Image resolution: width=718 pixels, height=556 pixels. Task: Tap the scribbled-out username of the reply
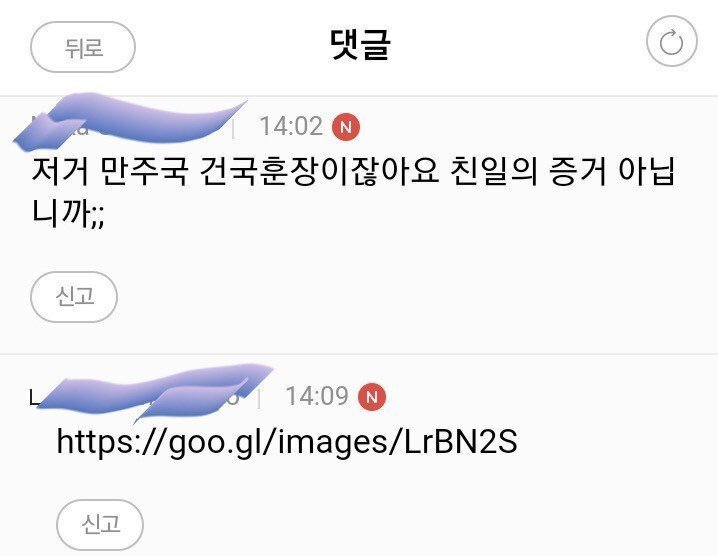156,393
